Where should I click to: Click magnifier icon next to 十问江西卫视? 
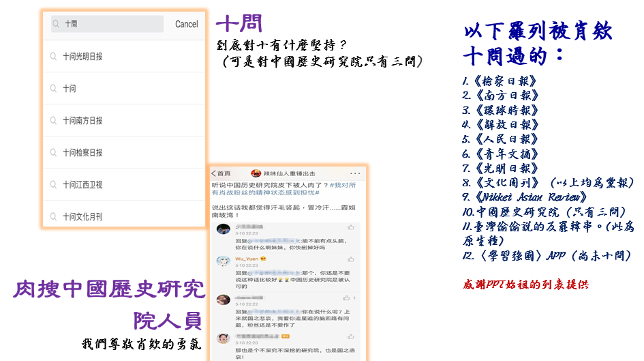(53, 185)
